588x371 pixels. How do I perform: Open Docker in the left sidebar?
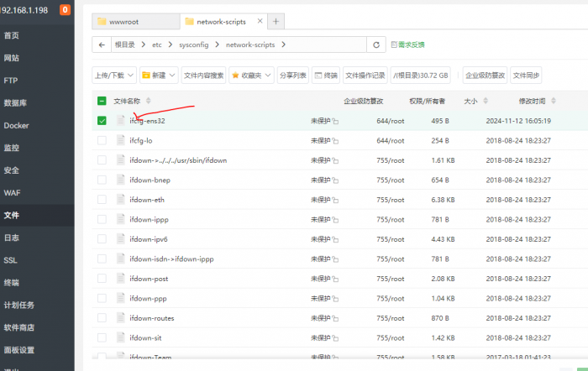pos(16,126)
